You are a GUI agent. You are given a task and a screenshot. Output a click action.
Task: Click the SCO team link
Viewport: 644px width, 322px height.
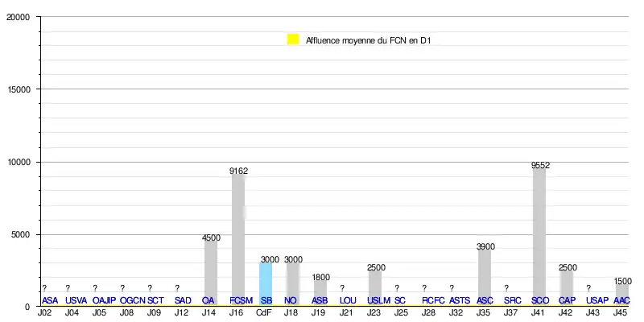(540, 300)
